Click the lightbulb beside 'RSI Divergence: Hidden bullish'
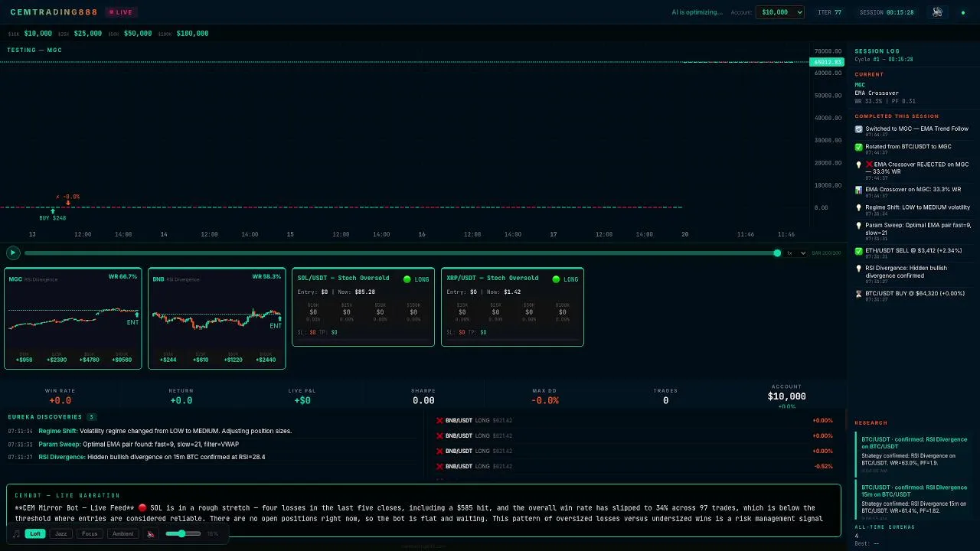 click(x=859, y=269)
